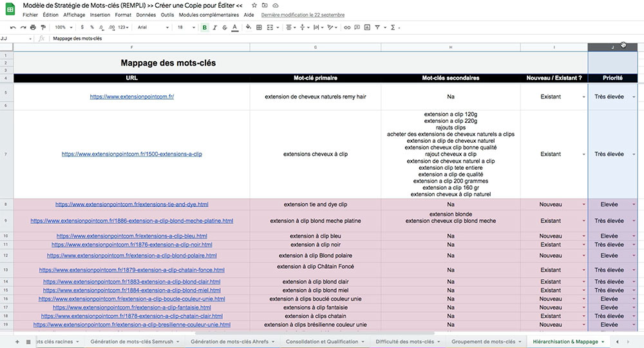Image resolution: width=644 pixels, height=348 pixels.
Task: Insert a comment
Action: 357,28
